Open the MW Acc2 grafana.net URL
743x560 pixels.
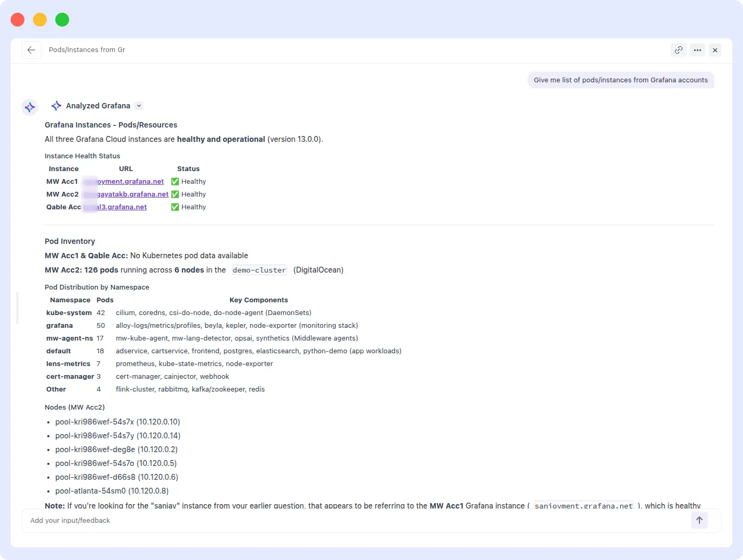pos(132,194)
